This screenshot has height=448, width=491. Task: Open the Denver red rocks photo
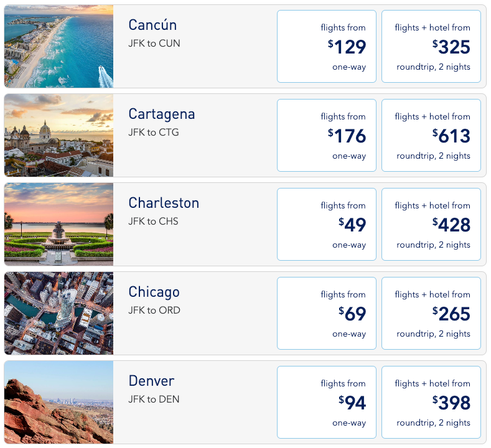pyautogui.click(x=59, y=402)
